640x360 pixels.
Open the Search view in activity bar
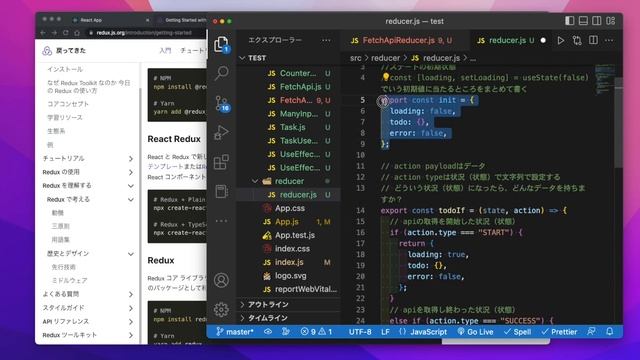(222, 73)
